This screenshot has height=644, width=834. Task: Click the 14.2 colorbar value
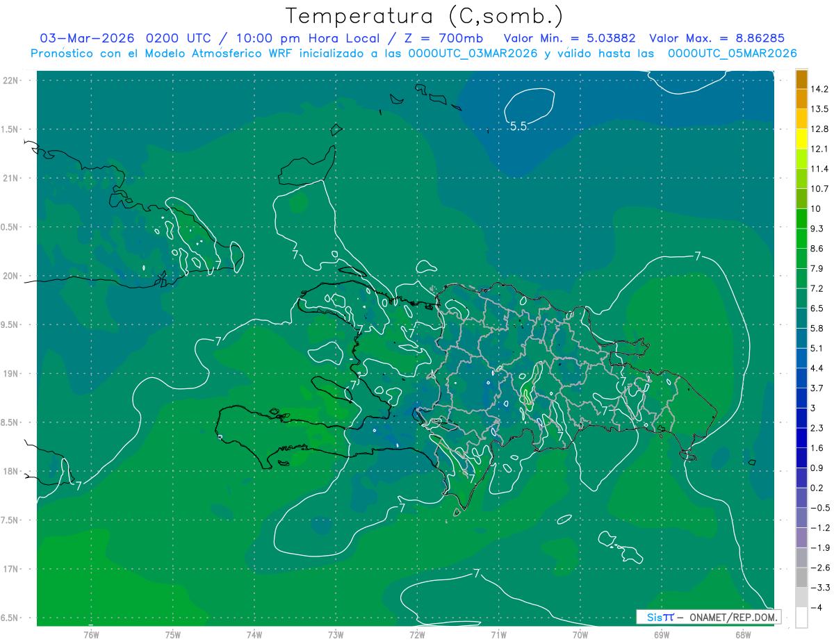[x=820, y=90]
